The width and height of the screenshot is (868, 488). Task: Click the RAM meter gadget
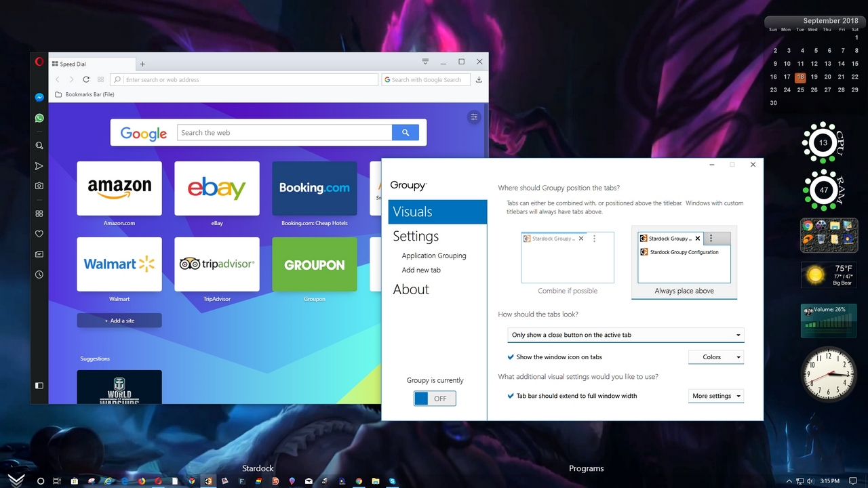point(823,190)
